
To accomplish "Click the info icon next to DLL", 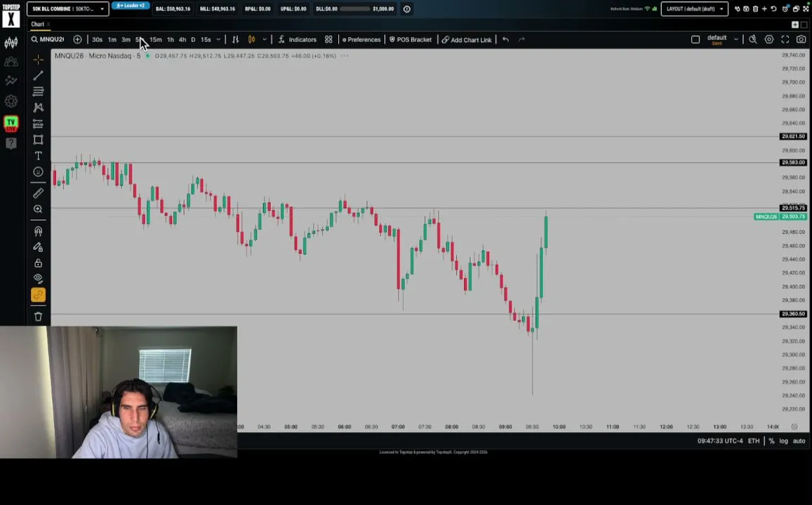I will [407, 9].
